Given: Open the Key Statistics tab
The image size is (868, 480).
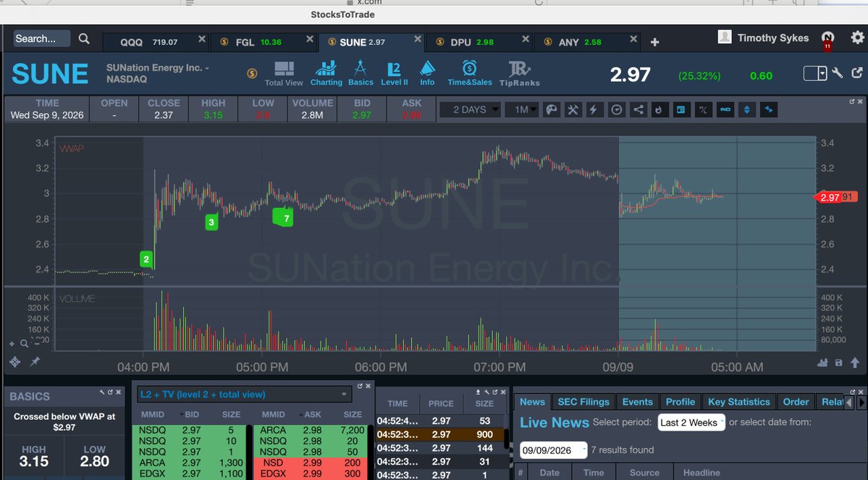Looking at the screenshot, I should [x=739, y=402].
